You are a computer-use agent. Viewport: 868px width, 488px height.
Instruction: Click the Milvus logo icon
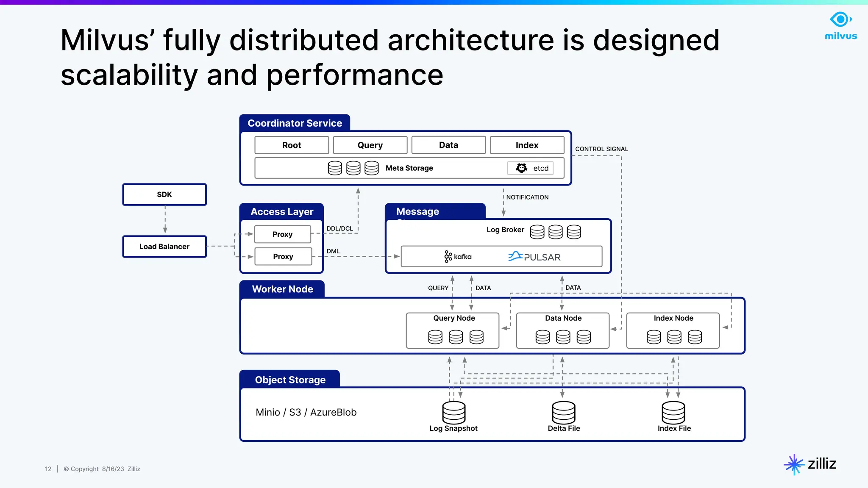coord(841,20)
